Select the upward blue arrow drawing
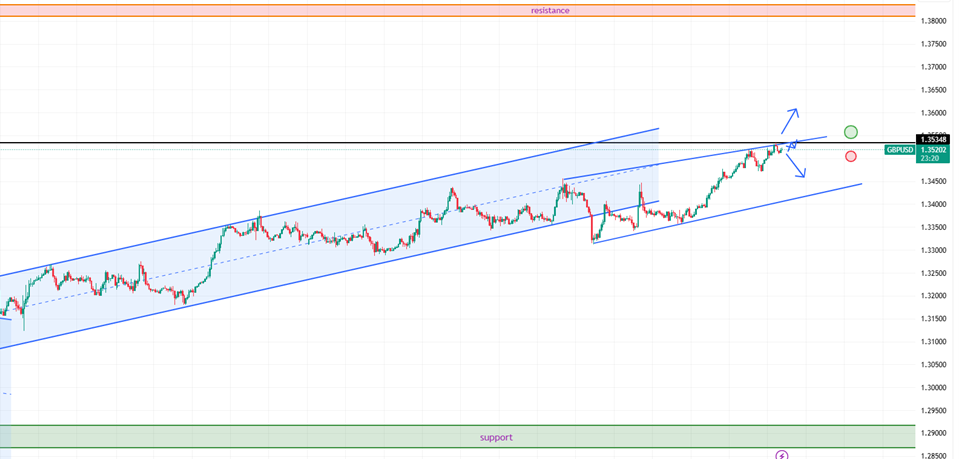959x459 pixels. click(789, 120)
